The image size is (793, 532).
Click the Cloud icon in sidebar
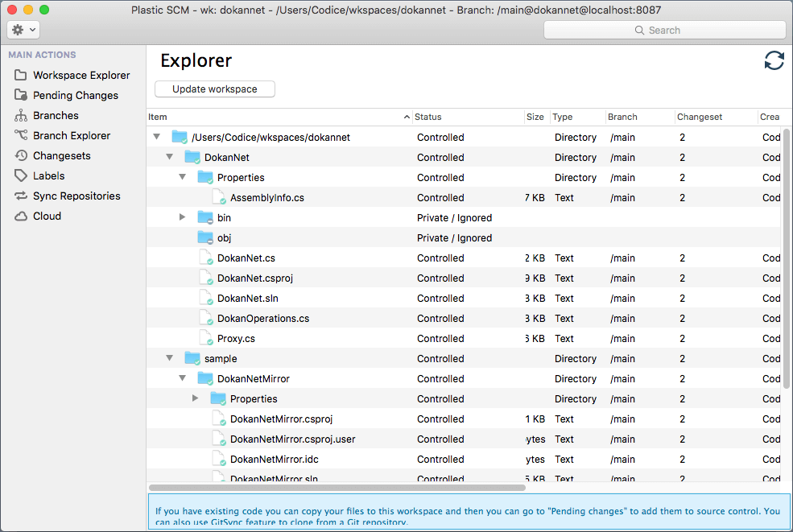[x=21, y=217]
